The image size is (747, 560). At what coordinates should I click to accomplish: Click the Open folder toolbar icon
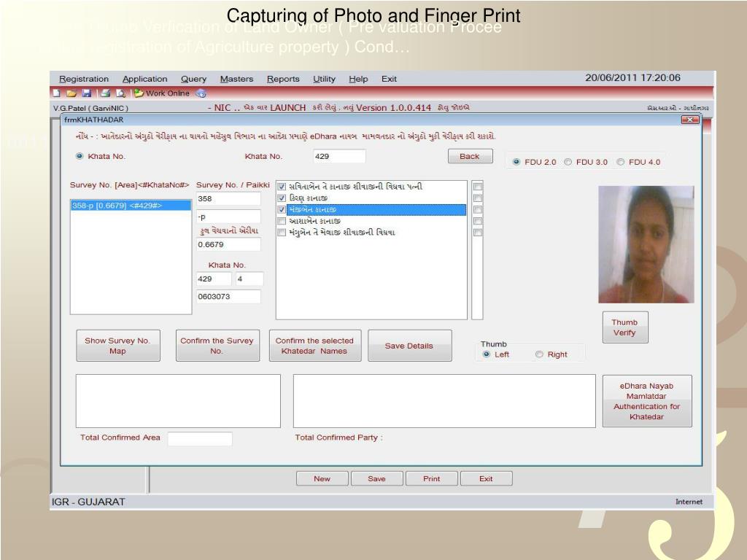[x=71, y=93]
